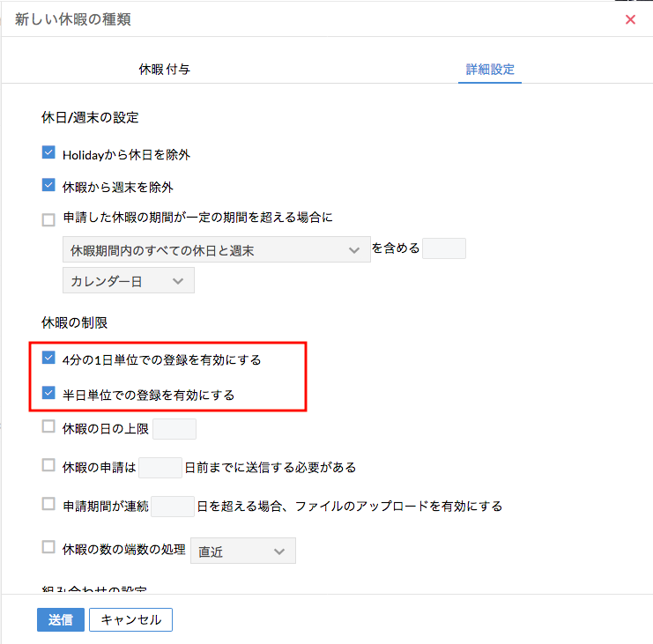Uncheck 半日単位での登録を有効にする checkbox
The height and width of the screenshot is (644, 653).
(48, 394)
